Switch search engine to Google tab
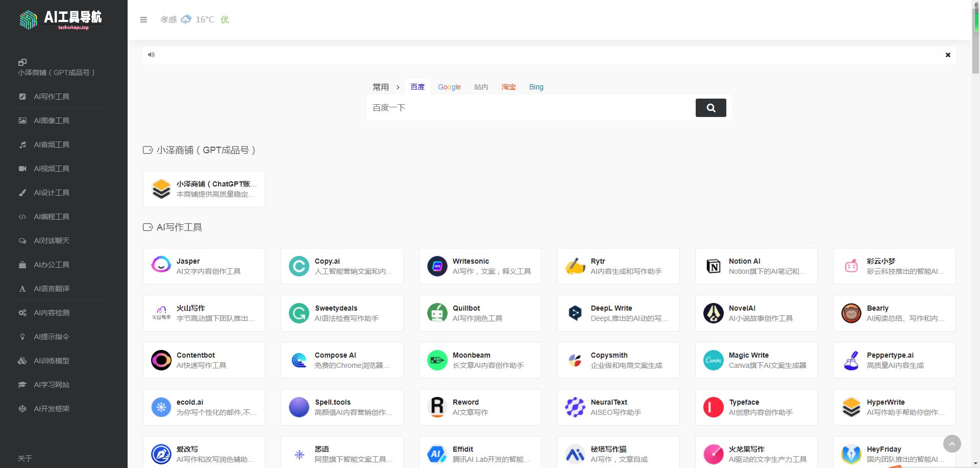980x468 pixels. [449, 87]
